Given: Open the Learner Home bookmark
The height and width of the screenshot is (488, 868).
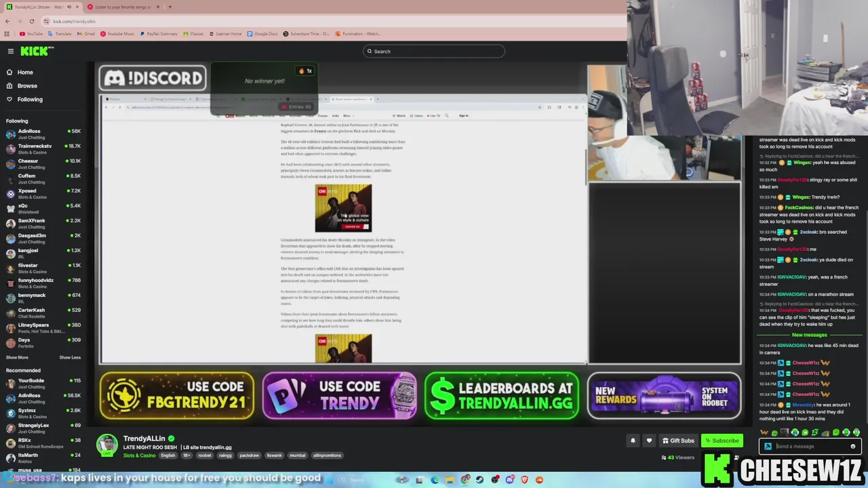Looking at the screenshot, I should (x=225, y=34).
